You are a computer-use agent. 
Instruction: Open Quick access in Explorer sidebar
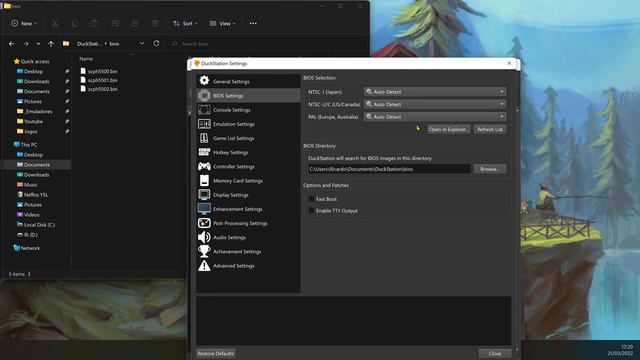[x=31, y=62]
